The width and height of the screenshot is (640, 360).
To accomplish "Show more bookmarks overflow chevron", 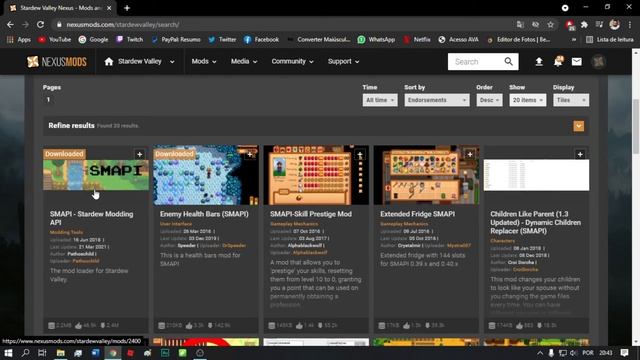I will click(574, 40).
